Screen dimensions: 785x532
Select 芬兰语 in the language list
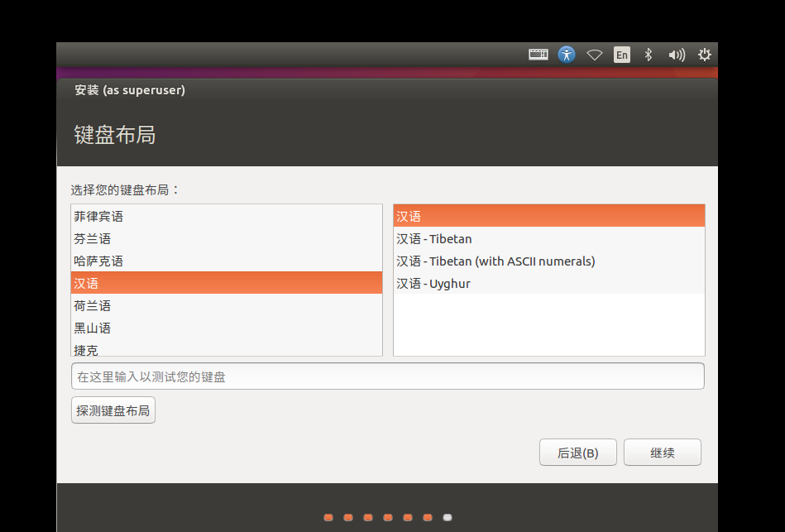pyautogui.click(x=227, y=239)
